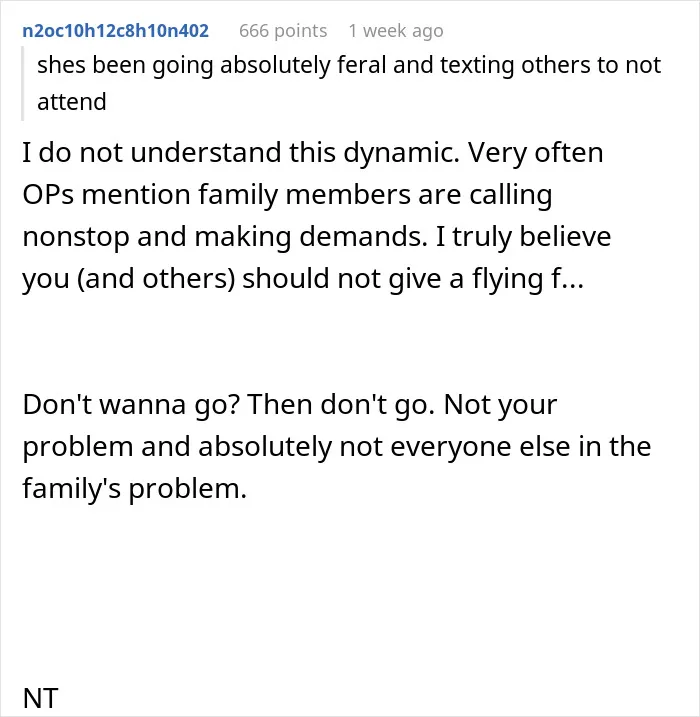Click the 'NT' text at the bottom
The height and width of the screenshot is (717, 700).
tap(40, 698)
